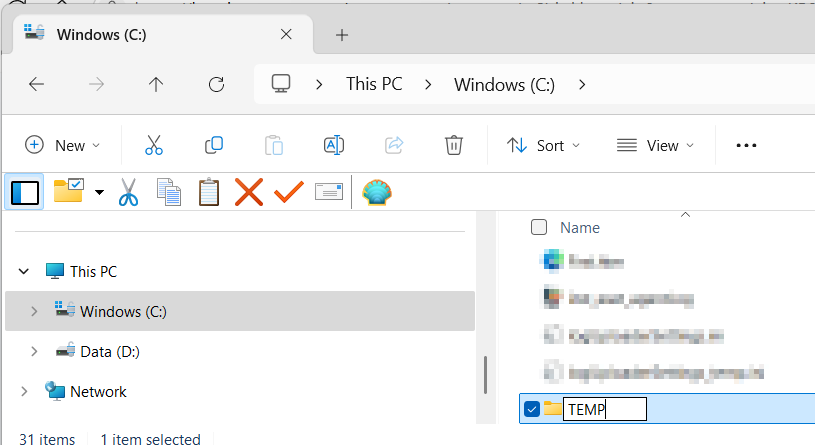Click the Classic toolbar clipboard Paste icon
Viewport: 815px width, 445px height.
209,192
